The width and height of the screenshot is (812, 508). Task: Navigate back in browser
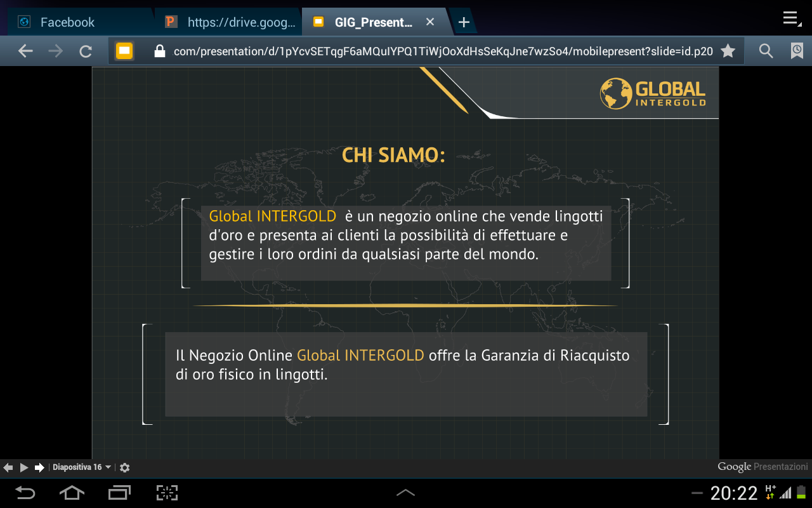25,51
